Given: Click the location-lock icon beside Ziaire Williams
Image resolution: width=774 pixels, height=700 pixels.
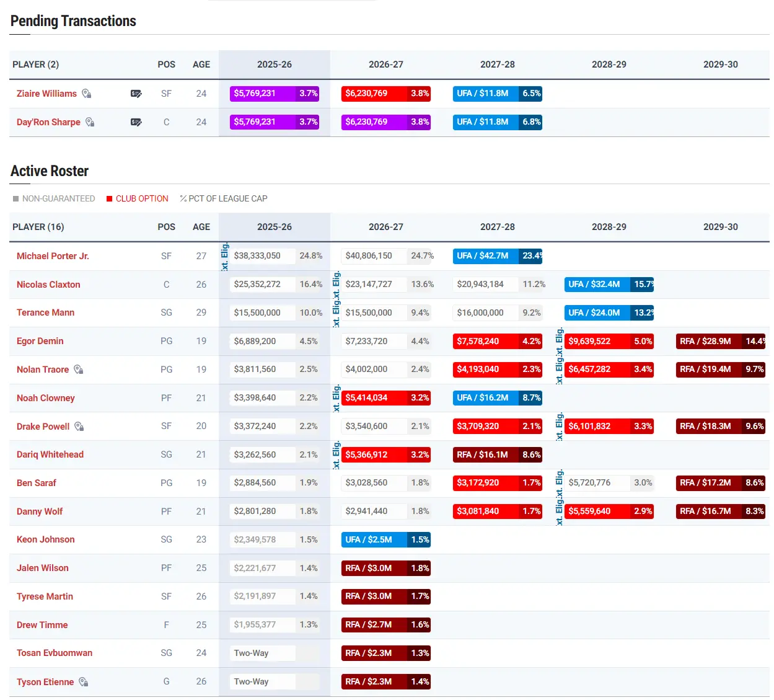Looking at the screenshot, I should [87, 94].
